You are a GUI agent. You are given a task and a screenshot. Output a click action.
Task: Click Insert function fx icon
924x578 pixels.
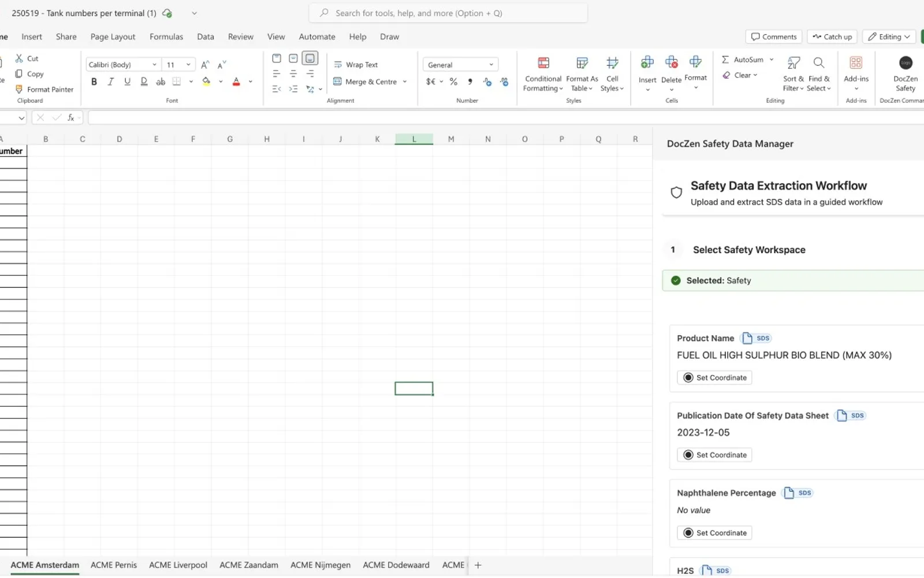click(71, 117)
